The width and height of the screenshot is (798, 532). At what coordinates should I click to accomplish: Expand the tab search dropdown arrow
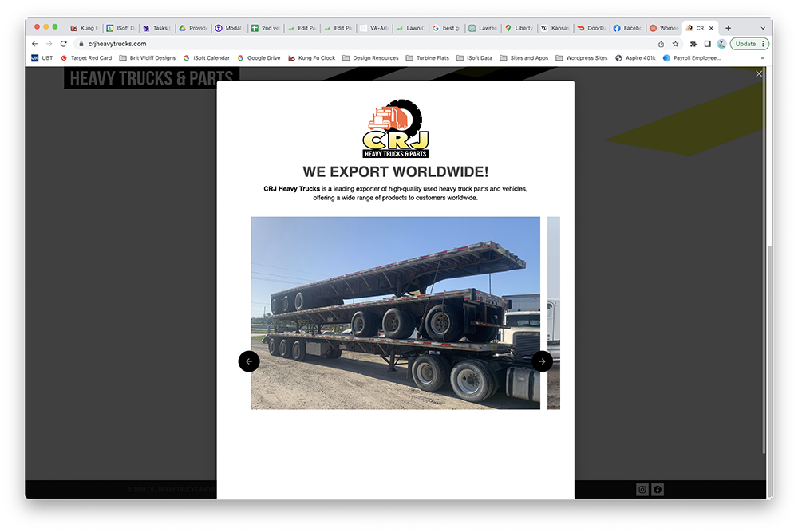pos(762,28)
